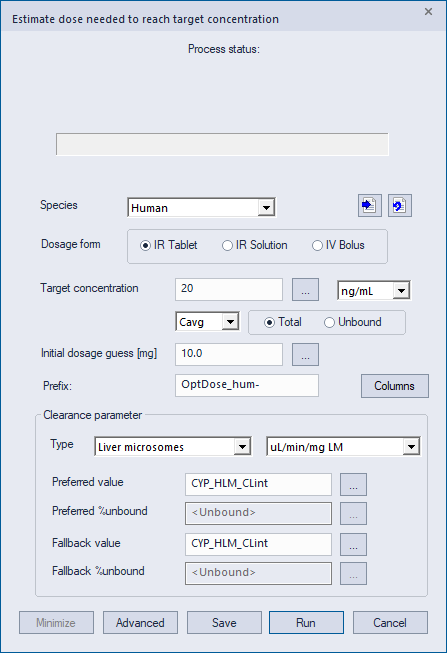Select IR Tablet dosage form

tap(169, 245)
